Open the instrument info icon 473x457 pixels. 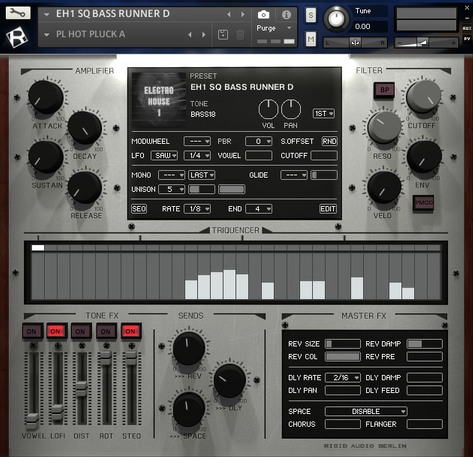[286, 14]
